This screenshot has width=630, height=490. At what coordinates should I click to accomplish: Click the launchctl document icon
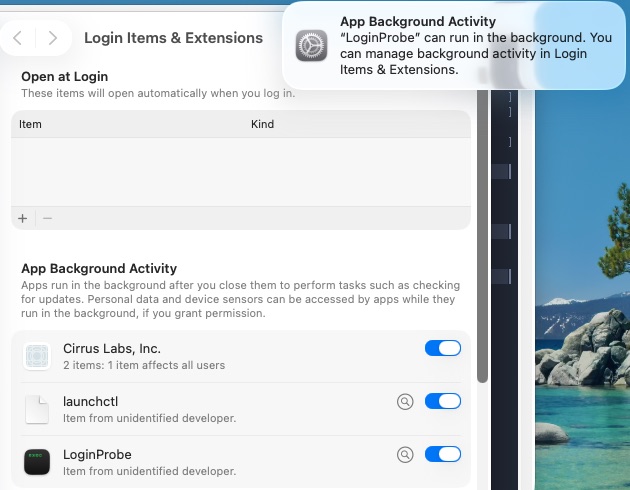pos(37,409)
